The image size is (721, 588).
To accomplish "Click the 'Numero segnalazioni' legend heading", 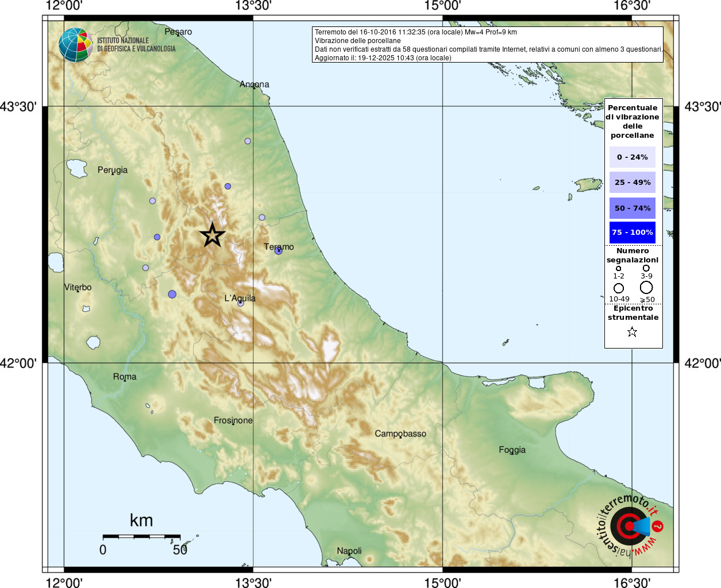I will point(633,256).
